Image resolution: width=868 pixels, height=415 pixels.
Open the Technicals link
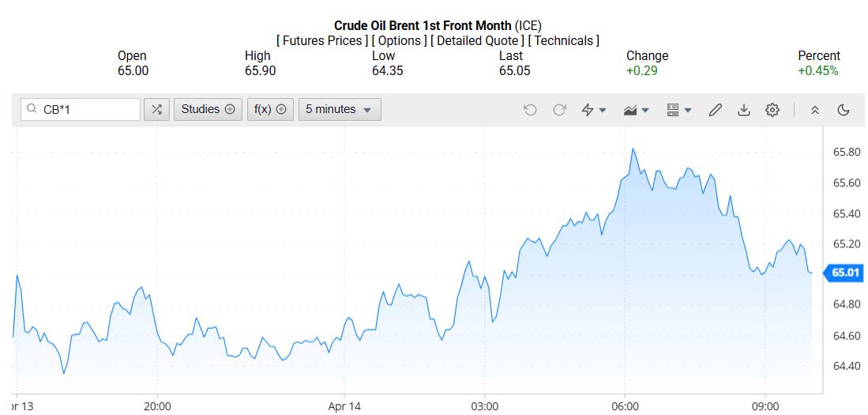coord(563,40)
